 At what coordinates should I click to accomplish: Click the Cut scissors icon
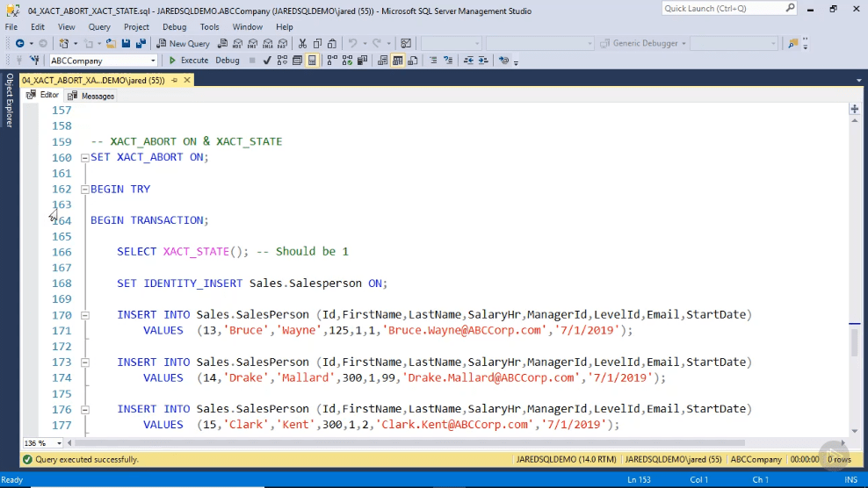coord(302,43)
